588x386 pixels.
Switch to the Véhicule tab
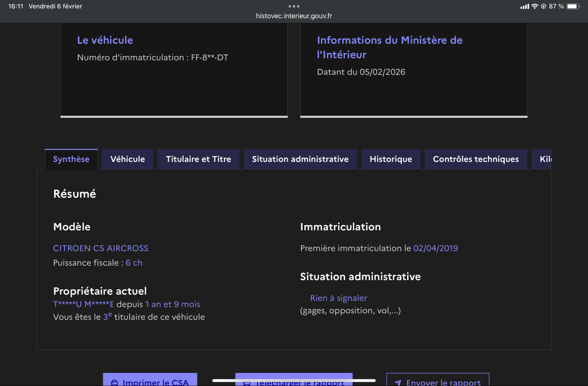click(127, 159)
